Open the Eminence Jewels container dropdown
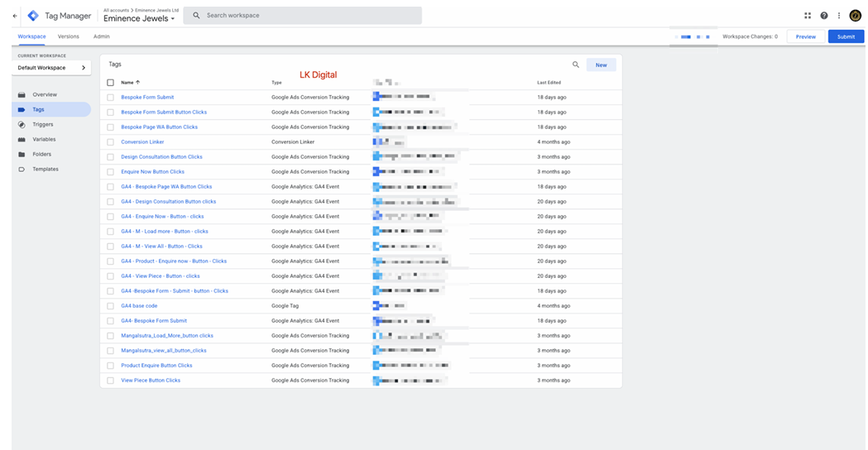Viewport: 868px width, 450px height. click(x=139, y=18)
